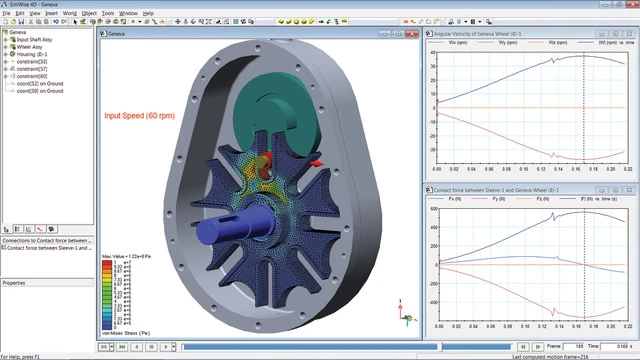Viewport: 640px width, 360px height.
Task: Select "coord[59] on Ground" in the tree
Action: [x=40, y=91]
